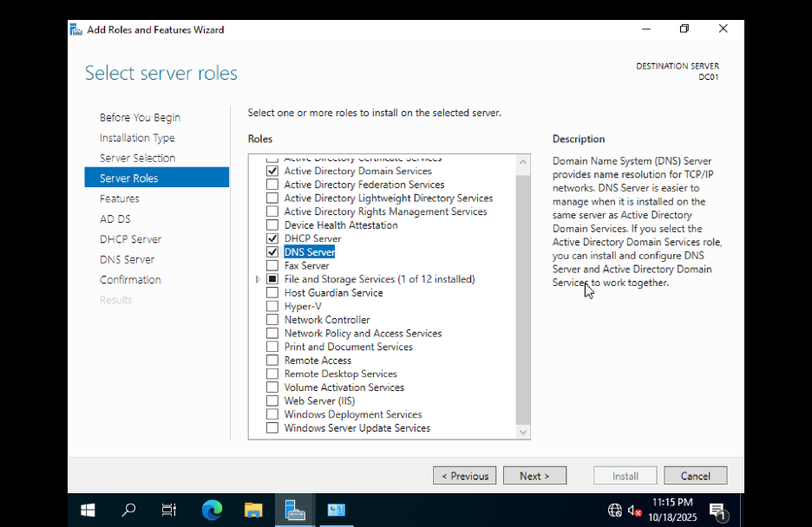Uncheck Active Directory Domain Services
This screenshot has width=812, height=527.
click(272, 171)
